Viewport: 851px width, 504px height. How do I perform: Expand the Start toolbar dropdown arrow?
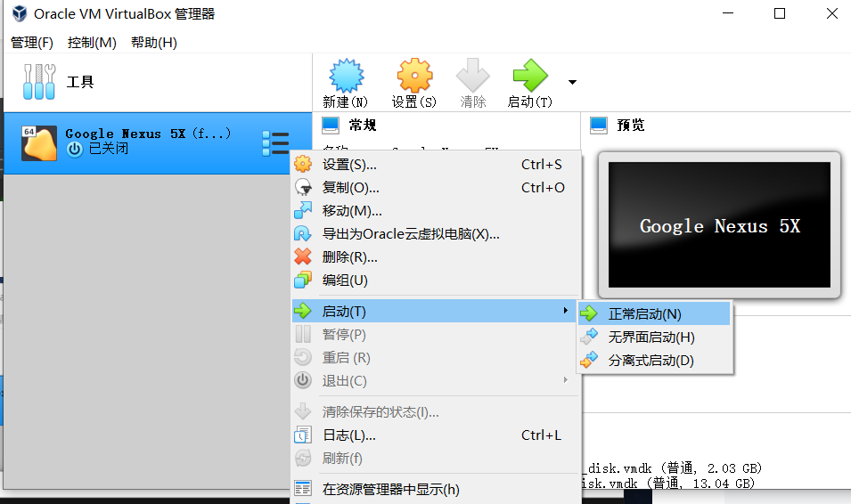pyautogui.click(x=572, y=82)
